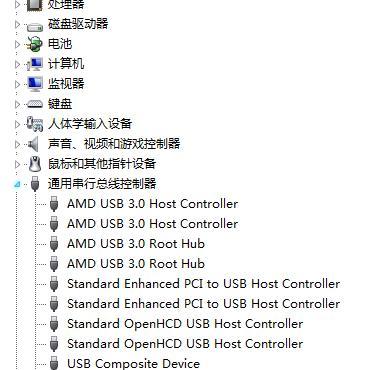The image size is (378, 370).
Task: Click the monitor (监视器) category icon
Action: 35,84
